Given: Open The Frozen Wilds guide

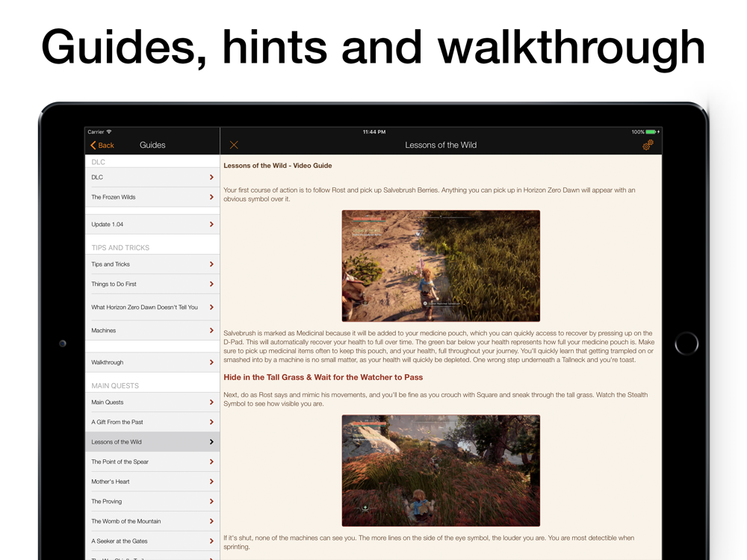Looking at the screenshot, I should 152,197.
